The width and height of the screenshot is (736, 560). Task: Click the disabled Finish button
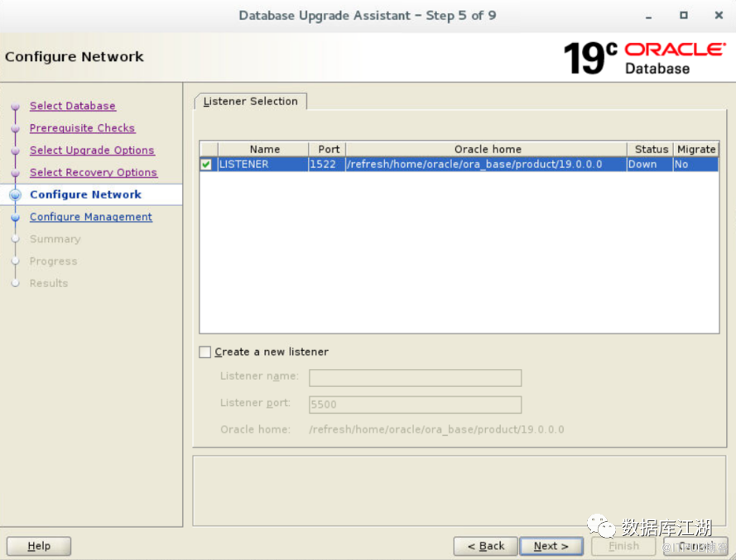(623, 546)
